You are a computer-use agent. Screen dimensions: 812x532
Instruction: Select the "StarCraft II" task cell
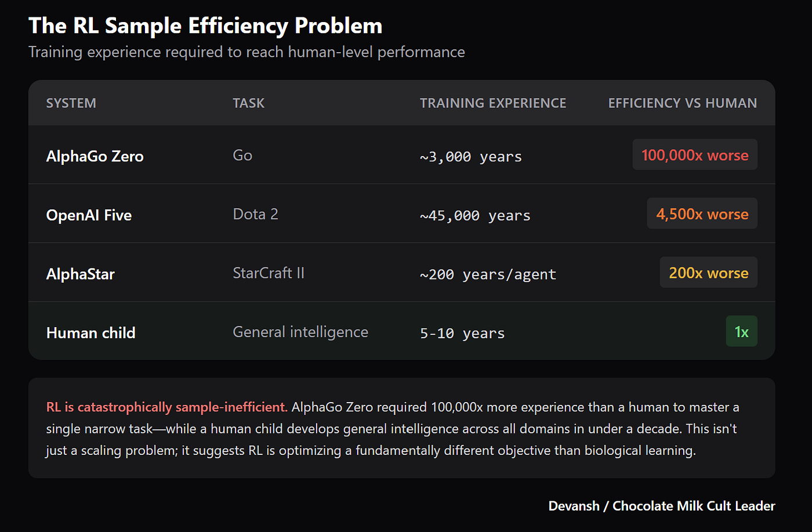268,273
